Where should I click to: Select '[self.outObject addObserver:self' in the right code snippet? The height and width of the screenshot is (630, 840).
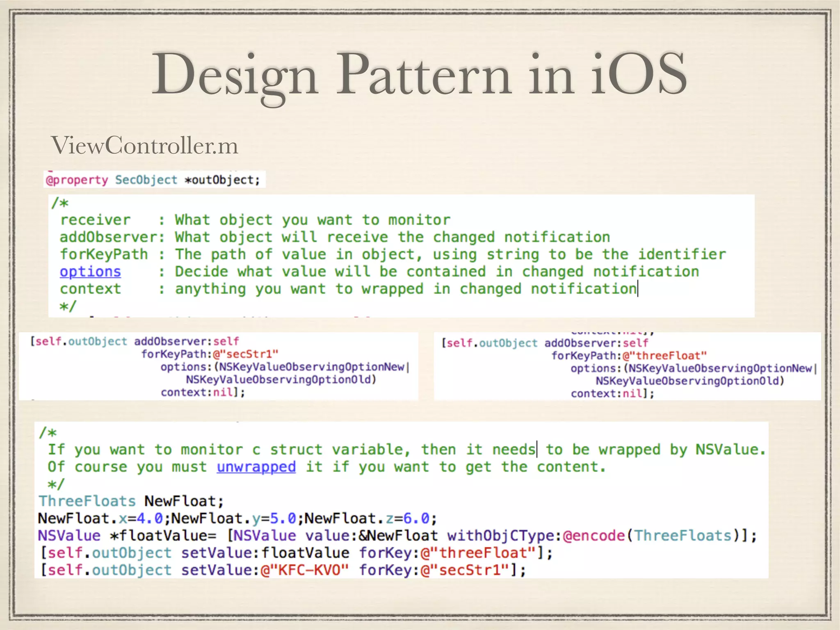(545, 343)
